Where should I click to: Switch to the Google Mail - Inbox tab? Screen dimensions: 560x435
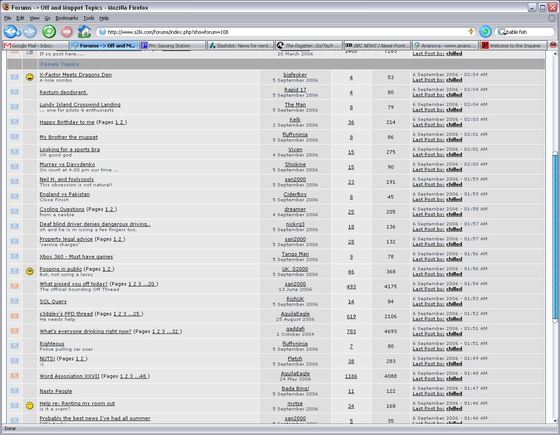pos(35,45)
